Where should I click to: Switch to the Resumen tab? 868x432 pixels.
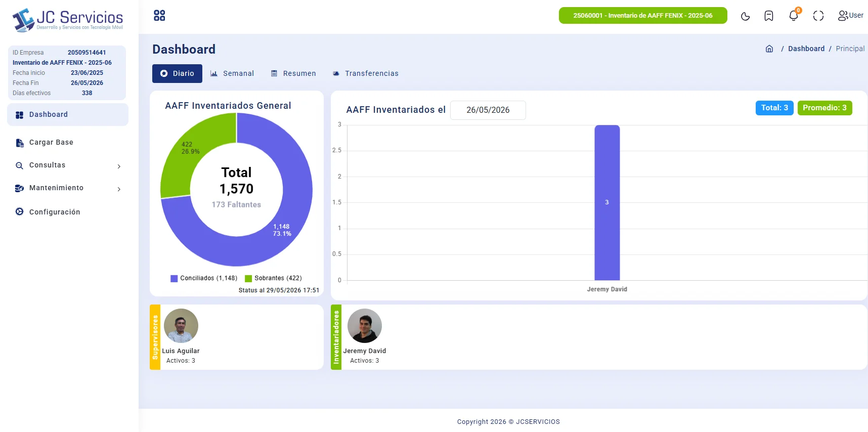[294, 73]
